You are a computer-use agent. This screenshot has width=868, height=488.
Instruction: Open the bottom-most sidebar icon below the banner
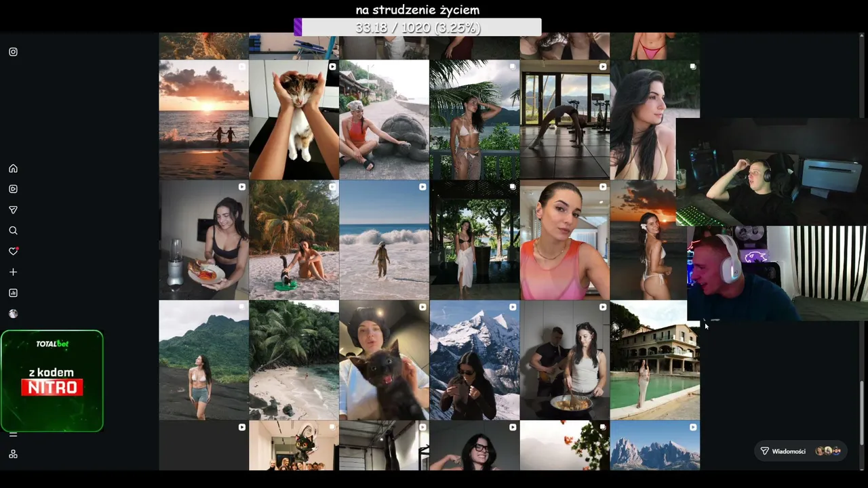(13, 454)
